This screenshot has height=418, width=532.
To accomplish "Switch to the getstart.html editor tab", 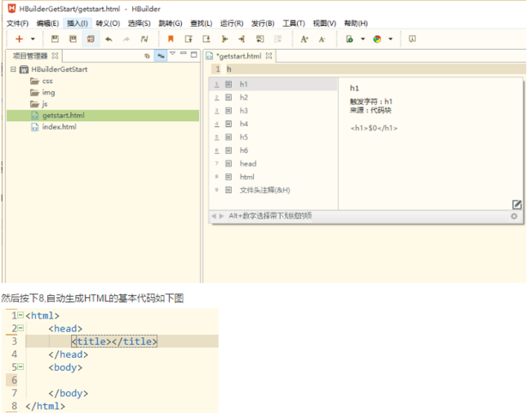I will (238, 55).
